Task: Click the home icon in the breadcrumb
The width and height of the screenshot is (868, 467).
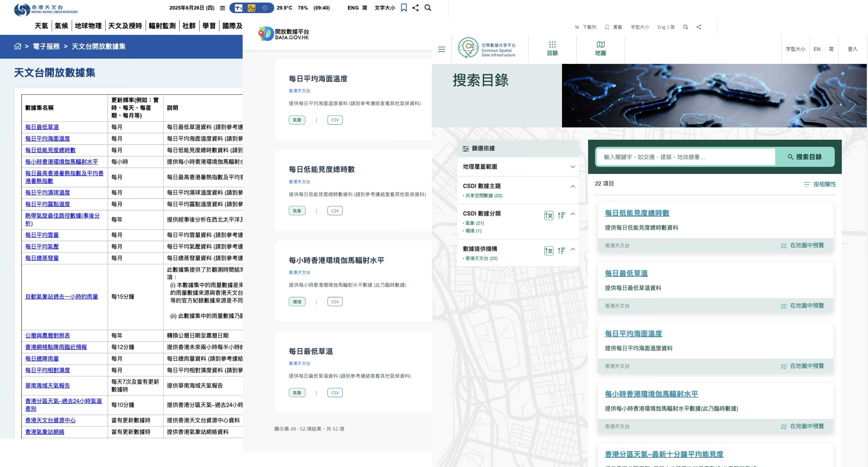Action: [x=17, y=46]
